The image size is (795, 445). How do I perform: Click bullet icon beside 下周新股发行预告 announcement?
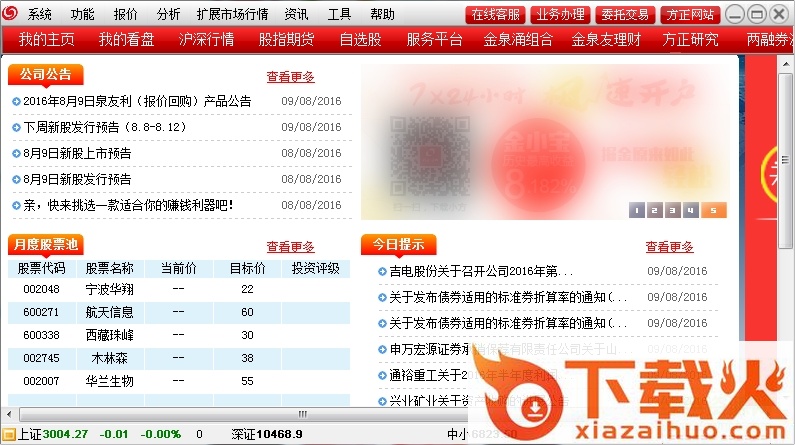16,127
